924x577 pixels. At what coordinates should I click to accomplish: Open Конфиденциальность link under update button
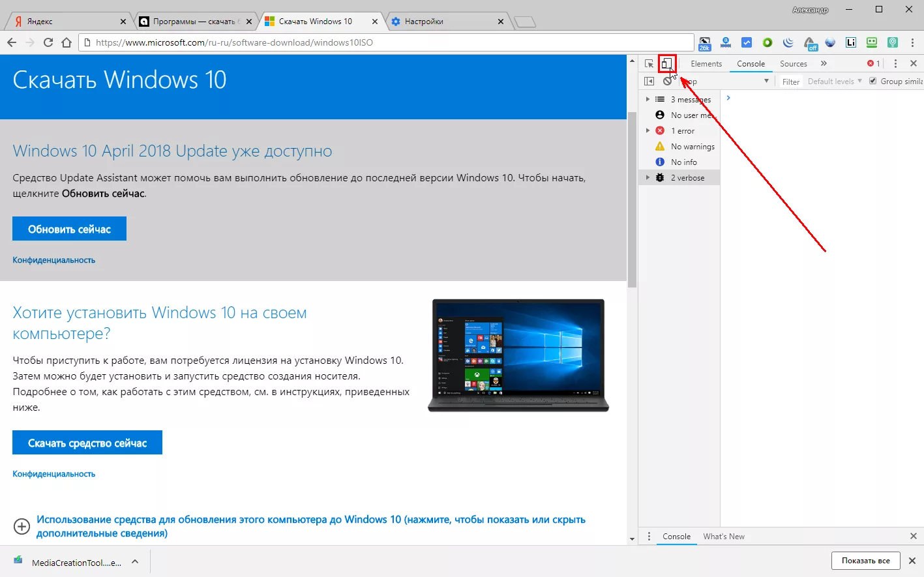pyautogui.click(x=53, y=260)
